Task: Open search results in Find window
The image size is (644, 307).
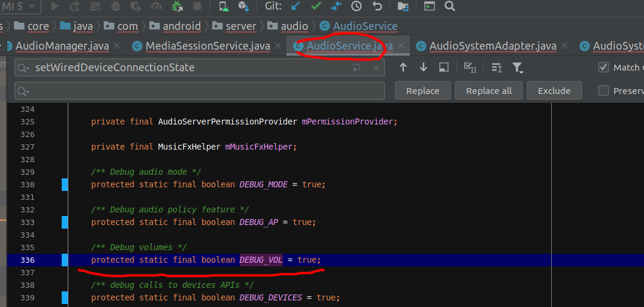Action: pos(443,67)
